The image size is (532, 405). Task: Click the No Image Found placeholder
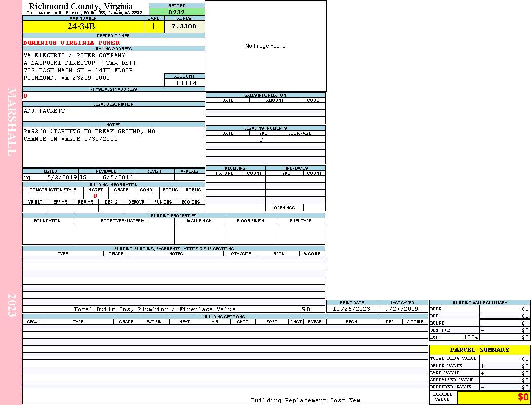pos(265,46)
